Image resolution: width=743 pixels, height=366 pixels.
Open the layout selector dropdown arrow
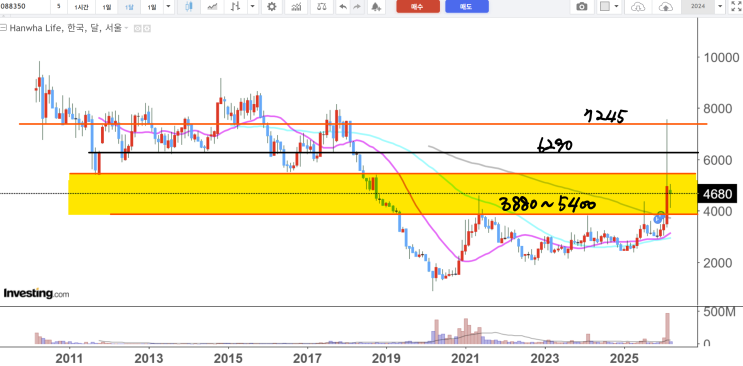616,7
